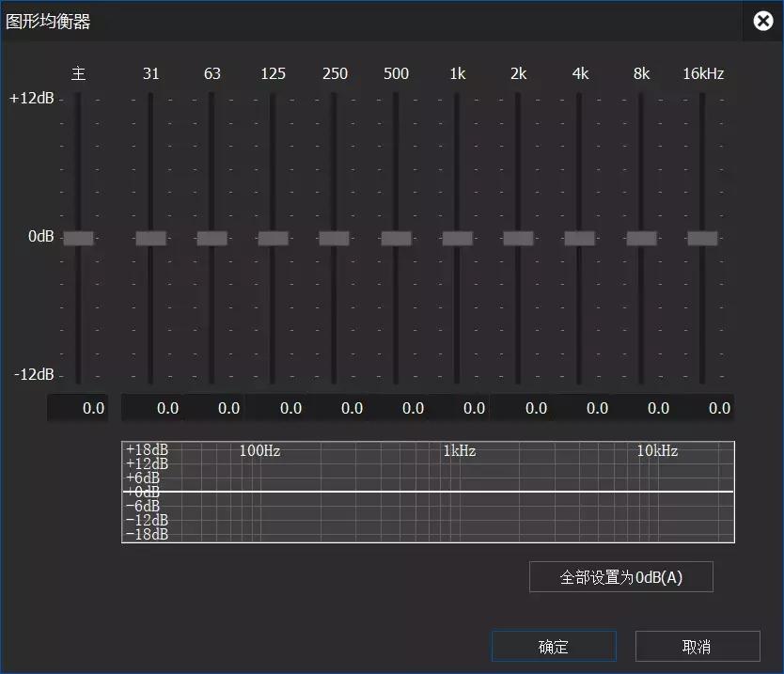Click inside the frequency response graph

pos(428,491)
